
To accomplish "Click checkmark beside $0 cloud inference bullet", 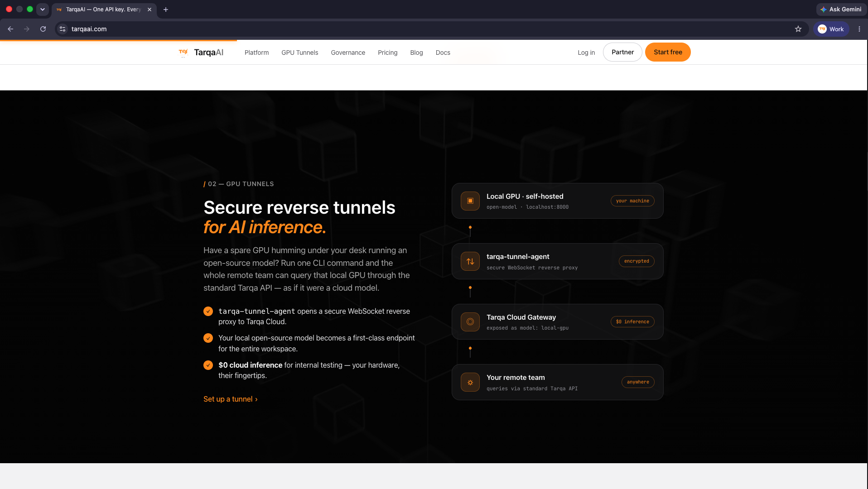I will pos(208,365).
